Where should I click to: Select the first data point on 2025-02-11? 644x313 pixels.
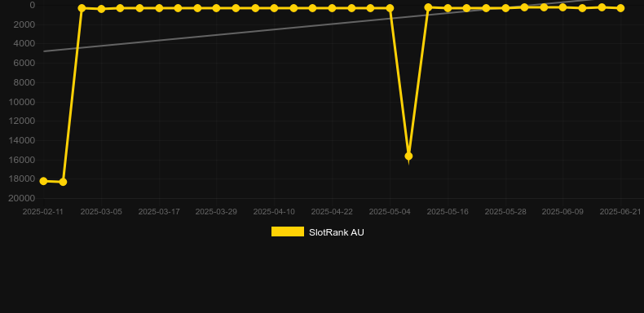43,181
